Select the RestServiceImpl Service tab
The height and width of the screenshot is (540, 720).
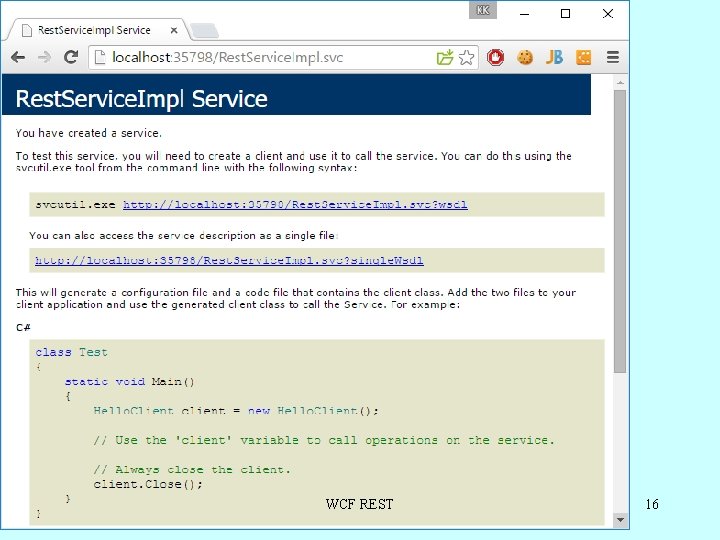click(94, 30)
